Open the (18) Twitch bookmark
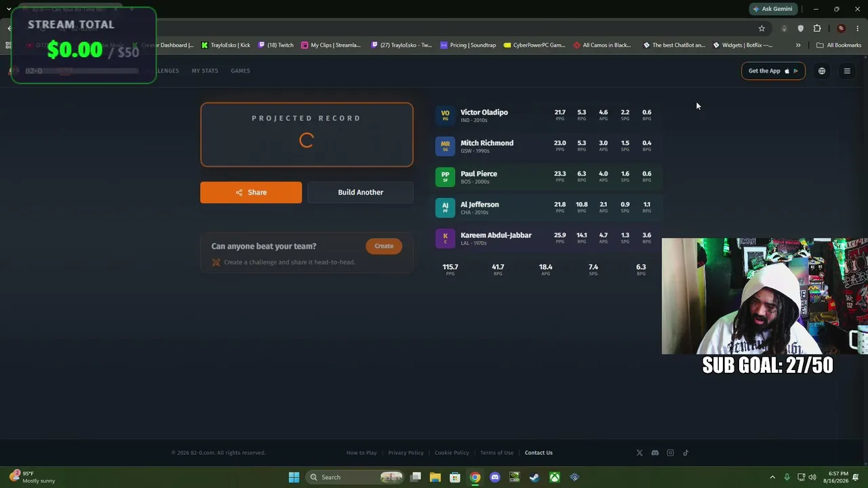 [x=276, y=45]
